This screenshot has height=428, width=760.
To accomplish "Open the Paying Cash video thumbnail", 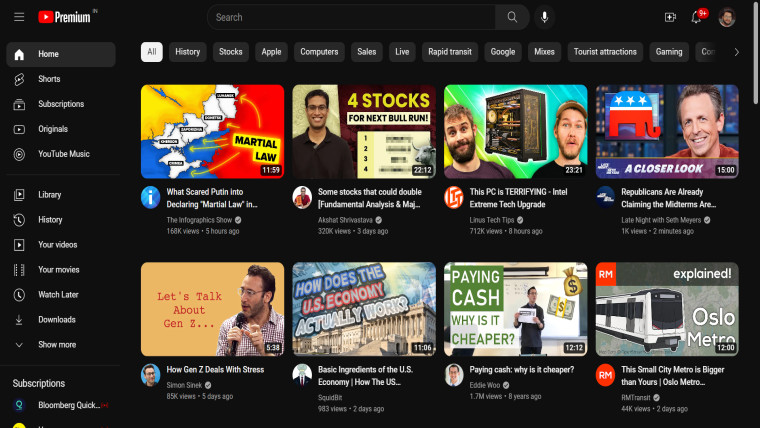I will (516, 309).
